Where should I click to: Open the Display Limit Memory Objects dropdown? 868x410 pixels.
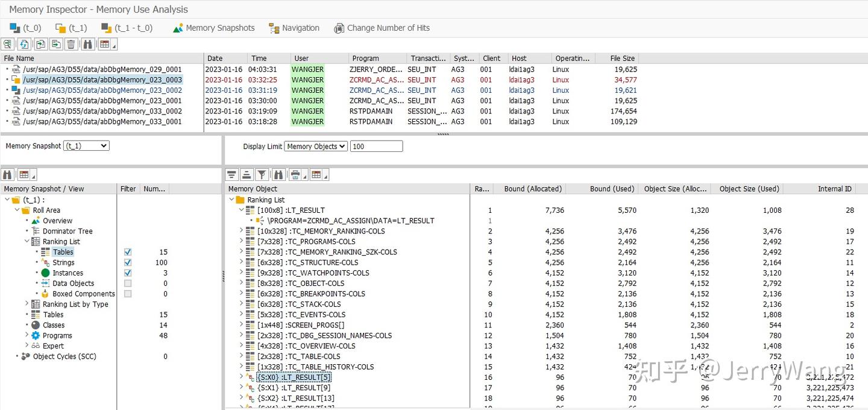click(x=316, y=146)
